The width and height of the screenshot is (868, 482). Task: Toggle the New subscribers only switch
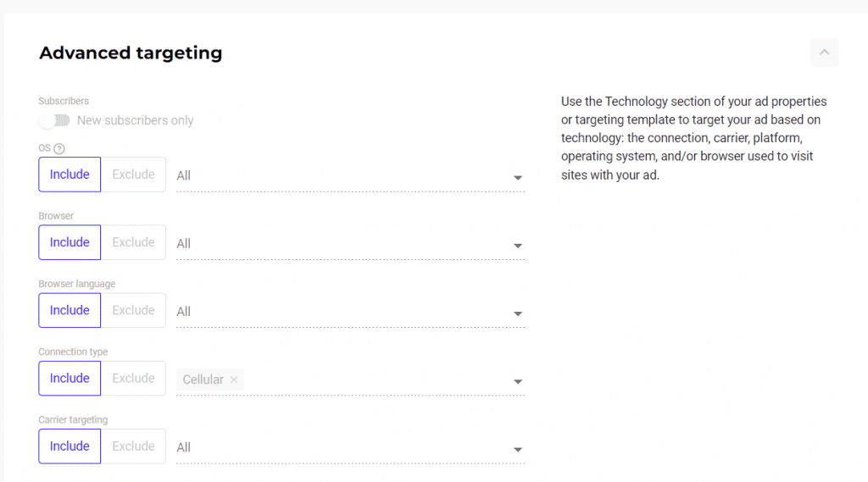(55, 120)
